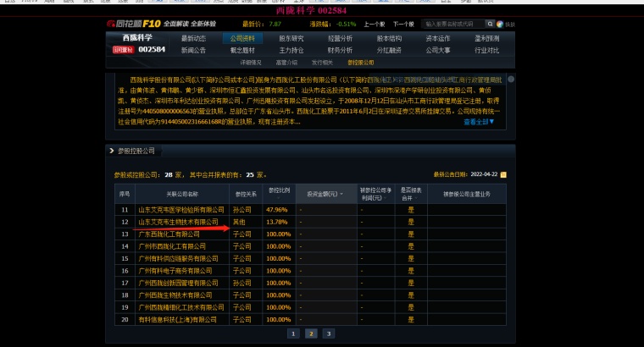Sort by 参控比例 column arrow

(x=279, y=198)
